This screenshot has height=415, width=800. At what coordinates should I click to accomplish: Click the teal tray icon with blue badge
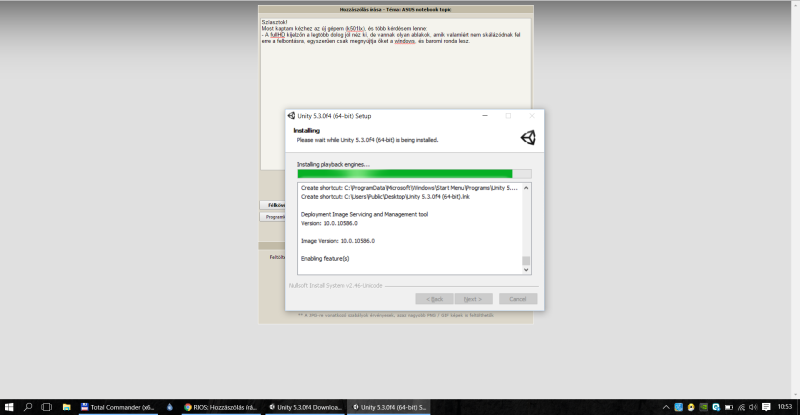(x=716, y=407)
